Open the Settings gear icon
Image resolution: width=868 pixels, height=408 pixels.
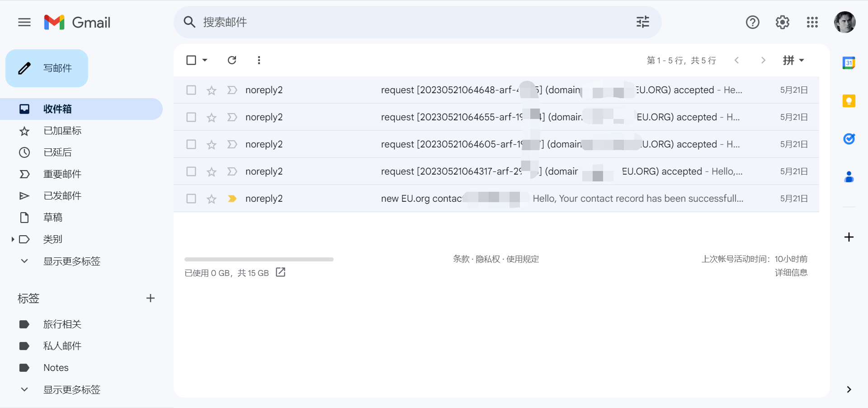point(782,22)
